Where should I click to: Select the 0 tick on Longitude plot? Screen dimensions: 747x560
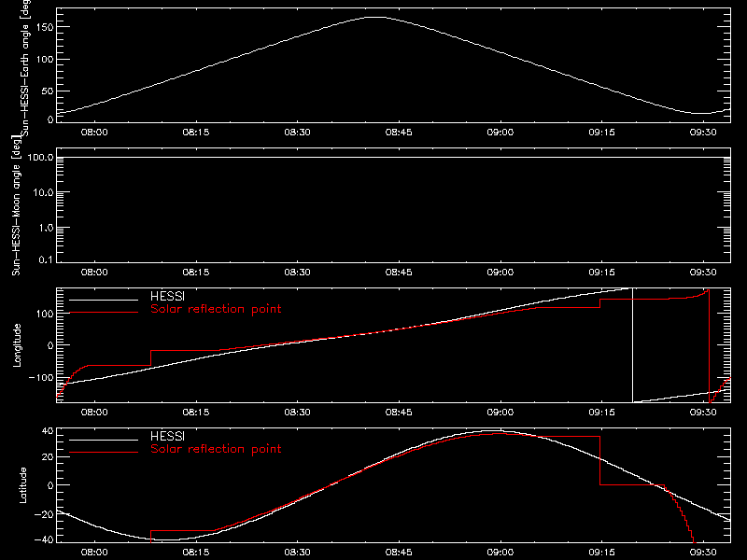click(x=50, y=345)
